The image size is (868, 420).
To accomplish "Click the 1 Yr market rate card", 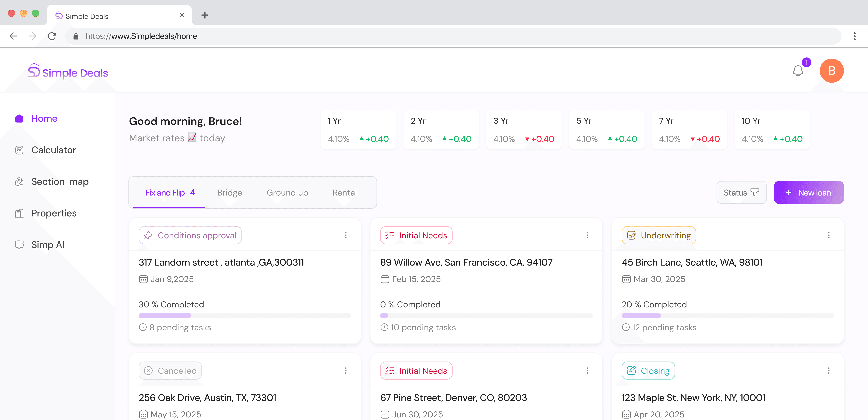I will [x=358, y=130].
